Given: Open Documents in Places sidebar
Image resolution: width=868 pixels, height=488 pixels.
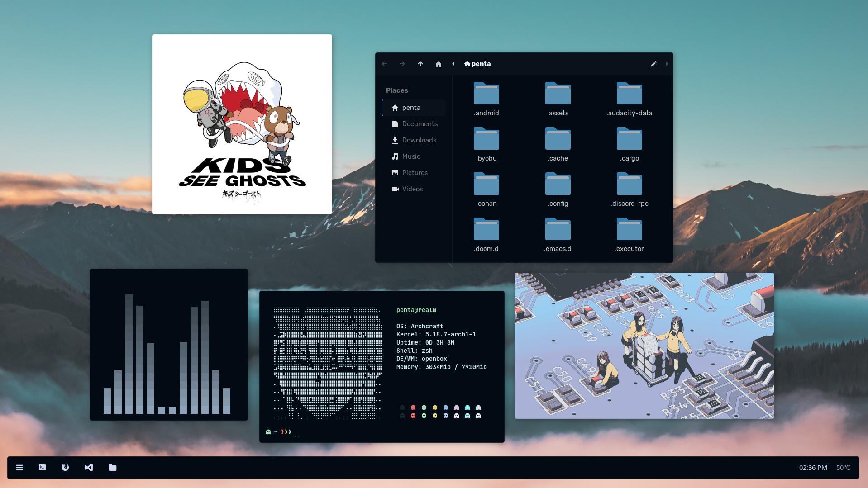Looking at the screenshot, I should [414, 124].
